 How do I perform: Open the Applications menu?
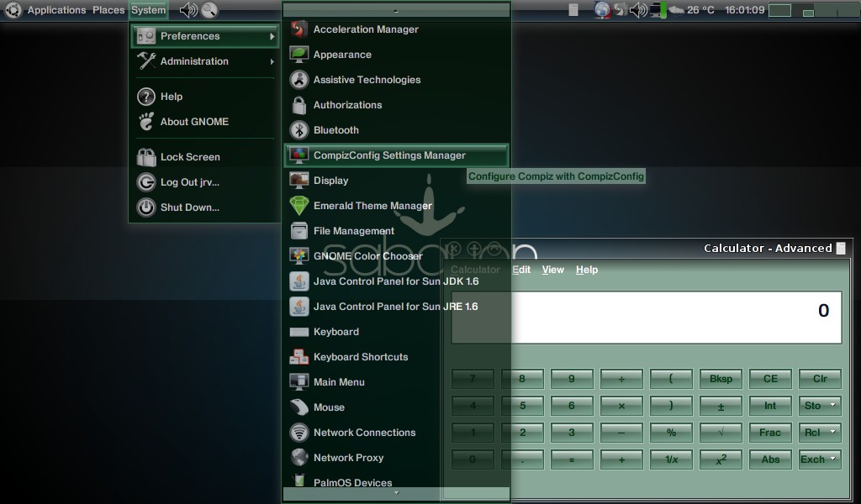click(56, 10)
